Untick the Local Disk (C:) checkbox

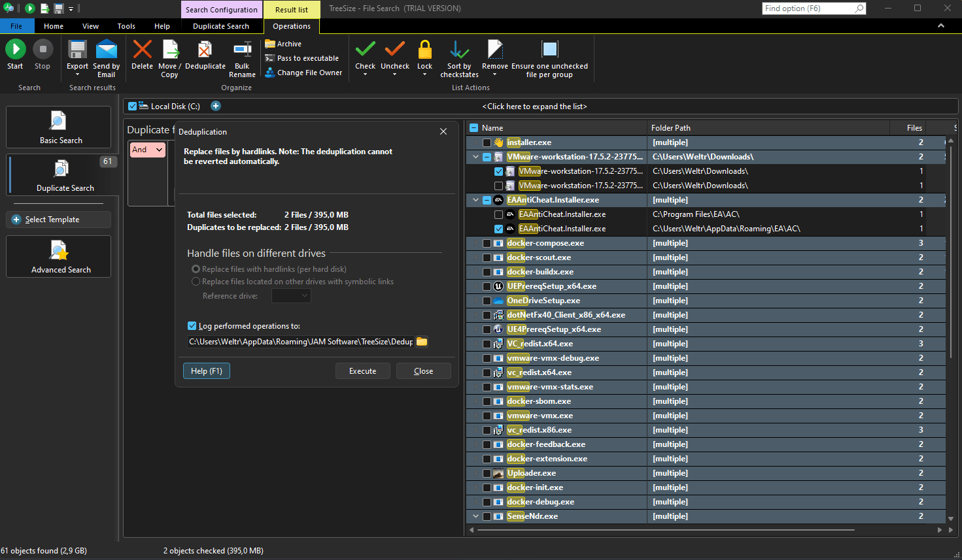pyautogui.click(x=133, y=106)
